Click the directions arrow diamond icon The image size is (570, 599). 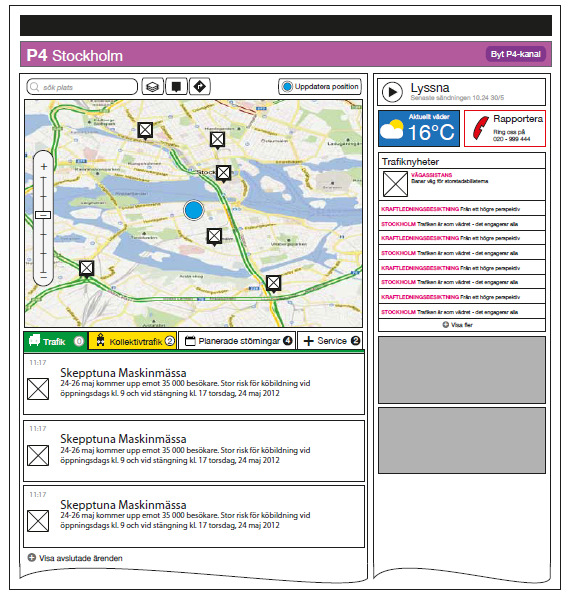[x=199, y=87]
